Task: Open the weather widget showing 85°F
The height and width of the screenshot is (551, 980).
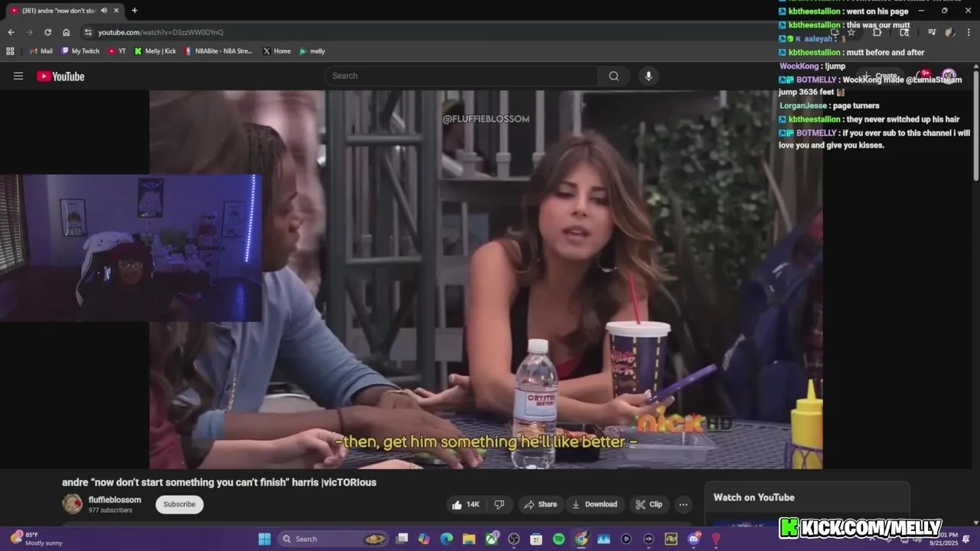Action: [37, 539]
